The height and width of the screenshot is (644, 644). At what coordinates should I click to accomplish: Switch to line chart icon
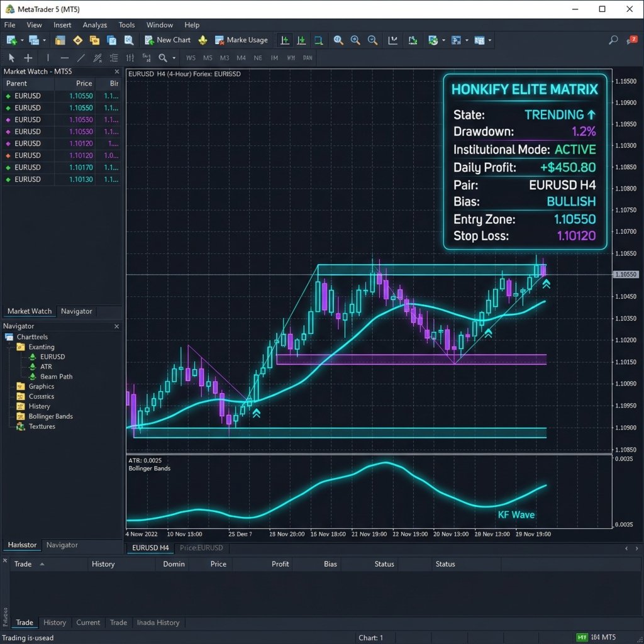tap(392, 40)
